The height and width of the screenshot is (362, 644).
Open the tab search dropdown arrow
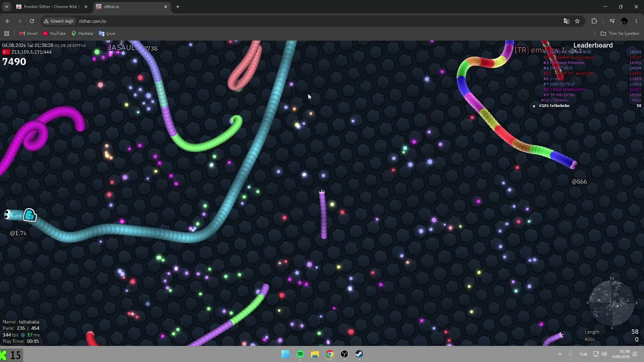click(7, 7)
